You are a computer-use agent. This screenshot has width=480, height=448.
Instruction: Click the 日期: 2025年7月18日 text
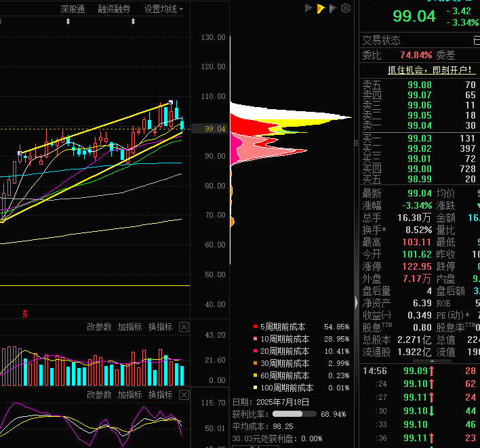pos(271,402)
